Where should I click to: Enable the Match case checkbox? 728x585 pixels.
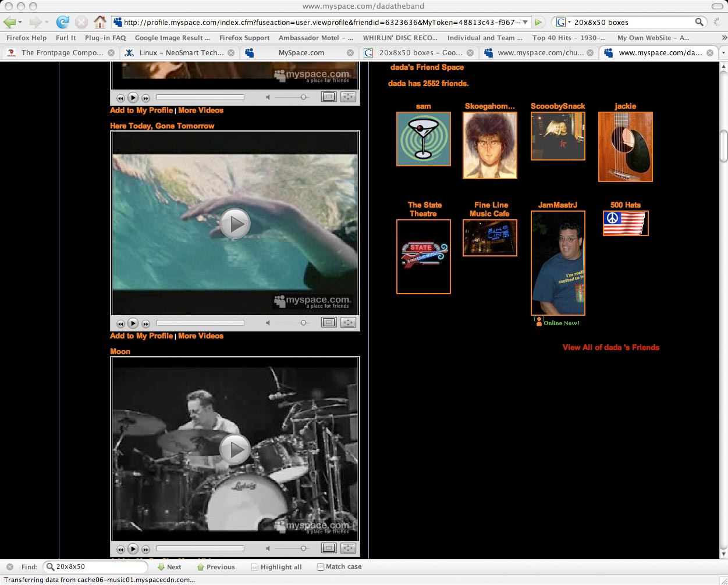321,567
